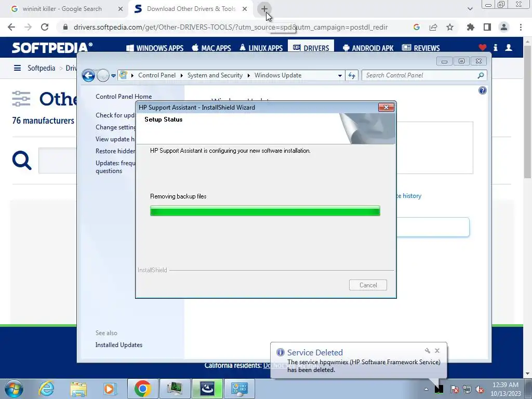Open Softpedia hamburger menu

click(x=17, y=68)
